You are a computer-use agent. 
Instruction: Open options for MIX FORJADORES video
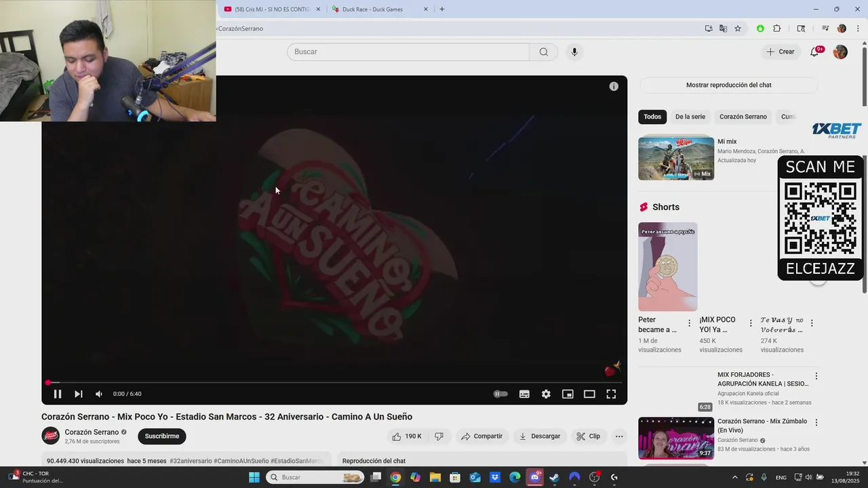[x=816, y=376]
